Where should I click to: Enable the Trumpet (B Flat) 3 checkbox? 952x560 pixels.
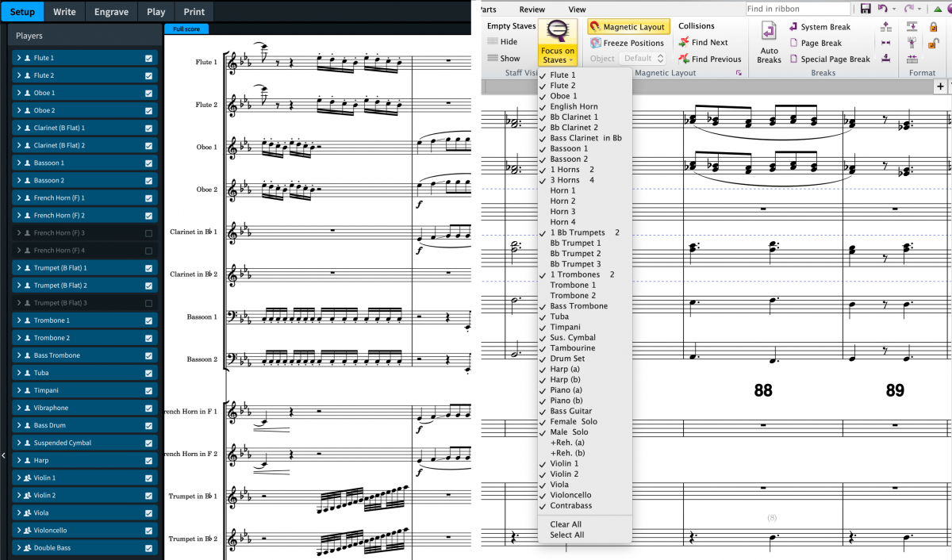coord(148,303)
